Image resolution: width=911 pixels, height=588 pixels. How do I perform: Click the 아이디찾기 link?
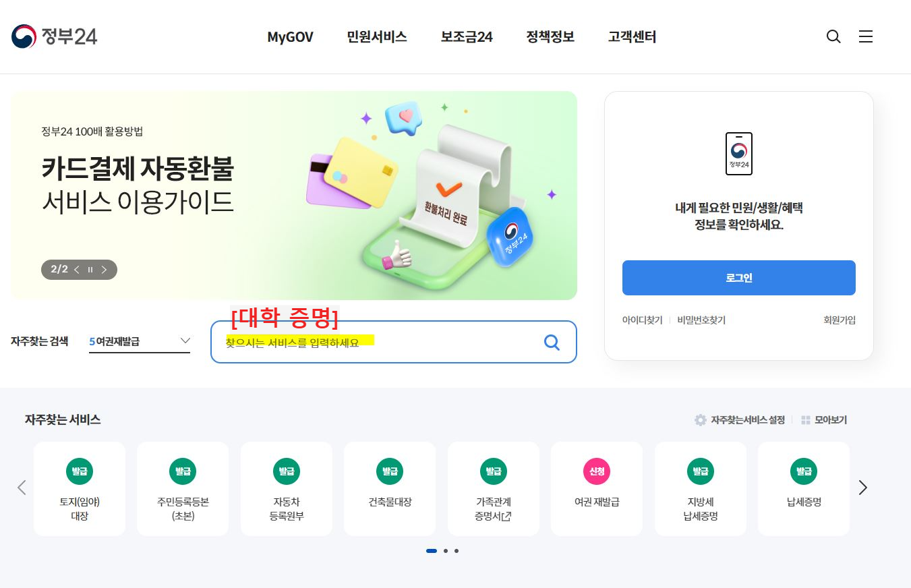(642, 320)
